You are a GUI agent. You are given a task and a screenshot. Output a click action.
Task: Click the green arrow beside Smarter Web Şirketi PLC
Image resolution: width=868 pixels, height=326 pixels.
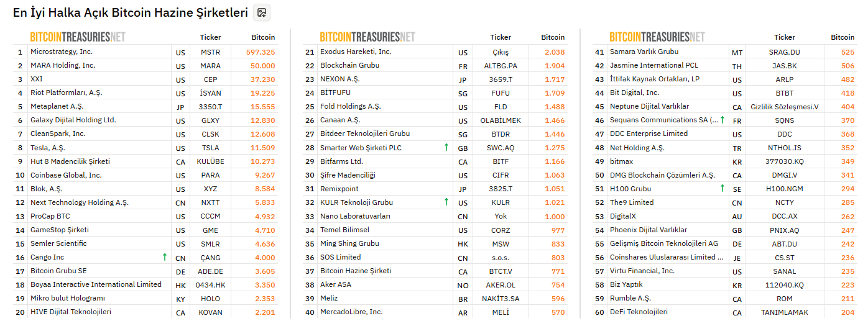446,147
